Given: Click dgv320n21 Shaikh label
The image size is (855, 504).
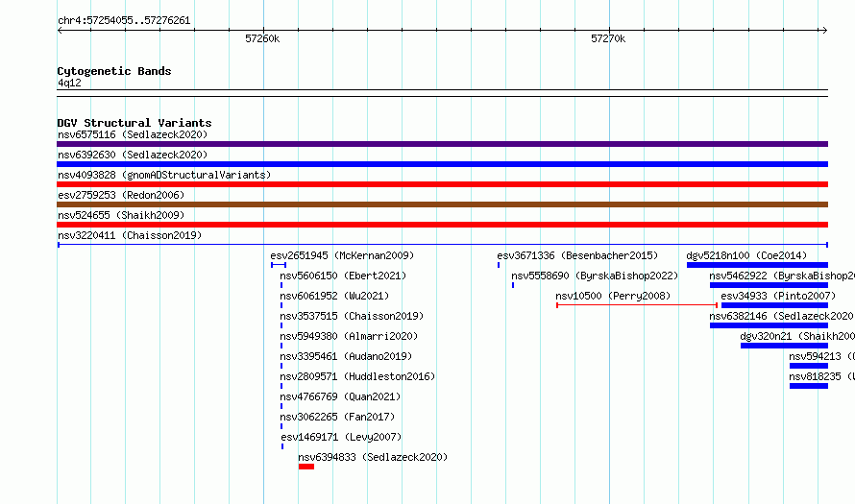Looking at the screenshot, I should coord(797,336).
